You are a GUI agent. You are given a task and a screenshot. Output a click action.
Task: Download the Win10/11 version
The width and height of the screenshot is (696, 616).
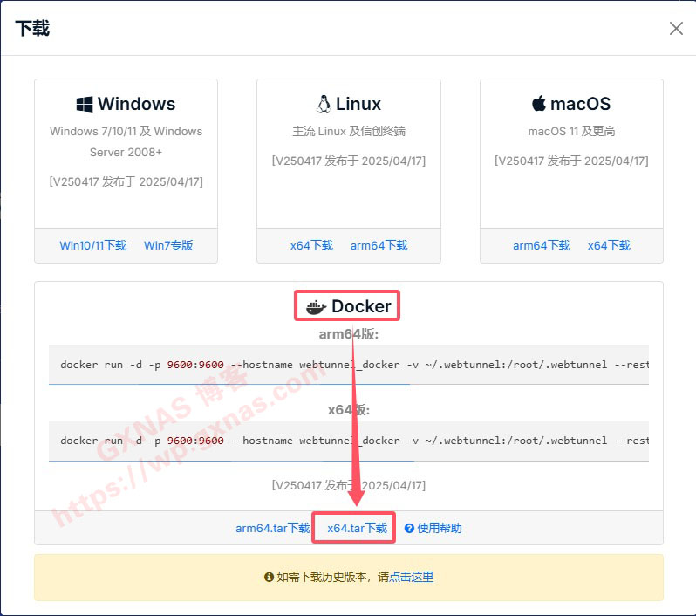click(x=93, y=245)
